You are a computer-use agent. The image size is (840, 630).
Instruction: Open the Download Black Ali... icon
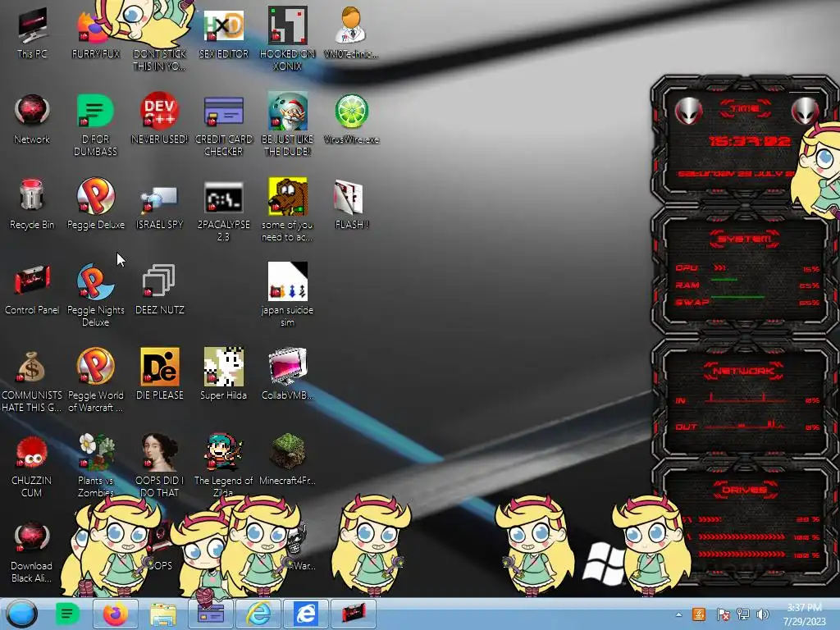pos(32,536)
